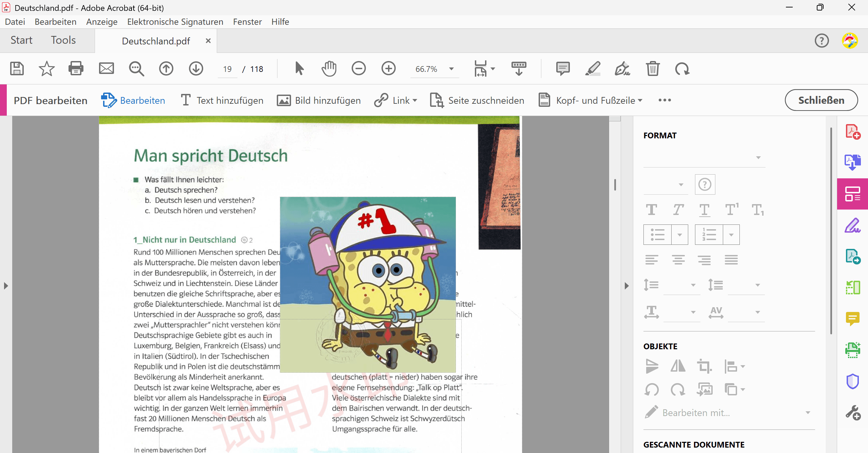Click the star bookmark icon
This screenshot has height=453, width=868.
46,69
